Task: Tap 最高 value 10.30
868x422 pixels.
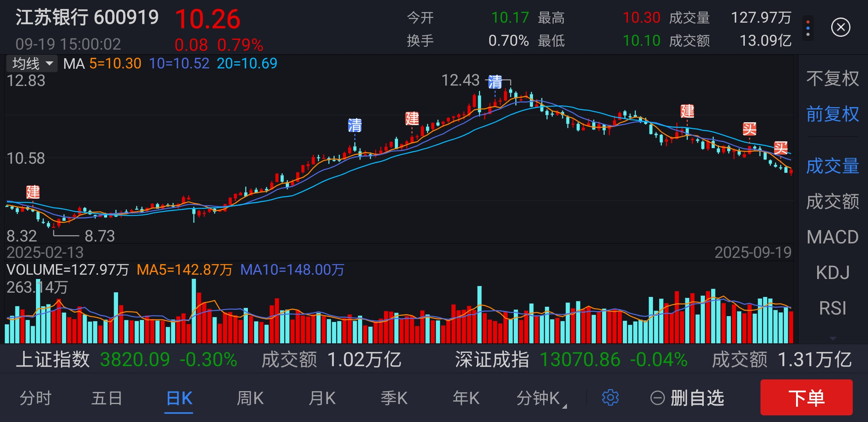Action: coord(641,18)
